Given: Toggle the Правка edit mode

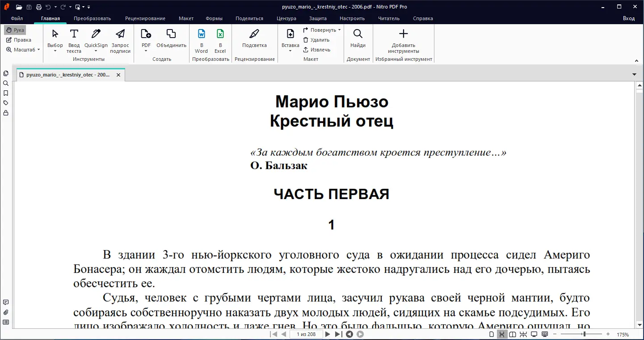Looking at the screenshot, I should pyautogui.click(x=19, y=40).
